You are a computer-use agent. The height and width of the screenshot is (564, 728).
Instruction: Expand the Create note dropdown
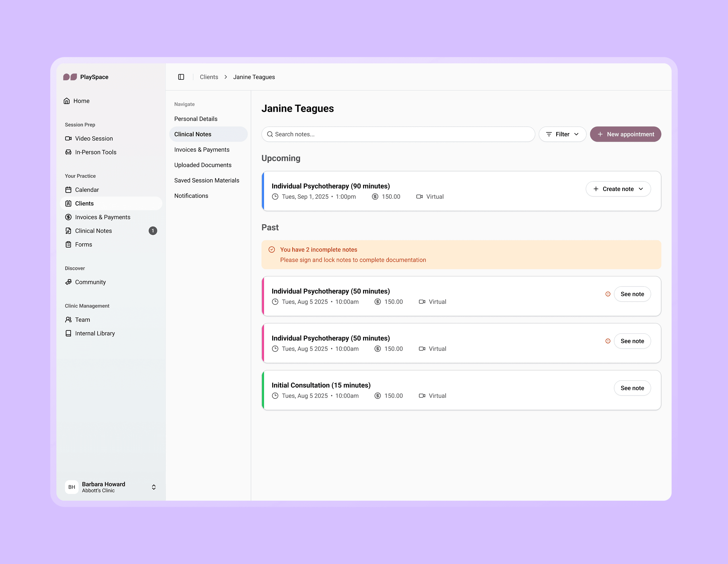click(x=618, y=189)
